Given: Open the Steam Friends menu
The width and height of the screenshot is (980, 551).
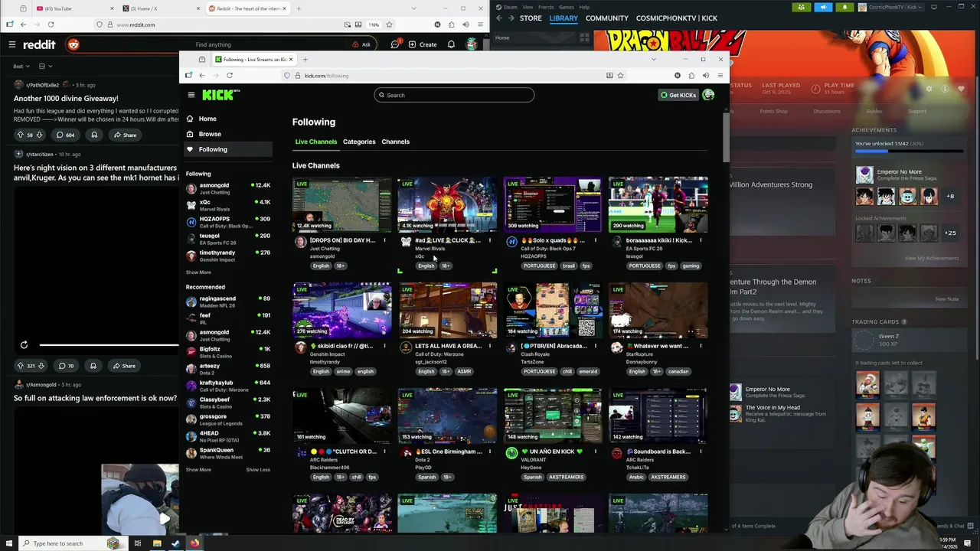Looking at the screenshot, I should [x=546, y=7].
